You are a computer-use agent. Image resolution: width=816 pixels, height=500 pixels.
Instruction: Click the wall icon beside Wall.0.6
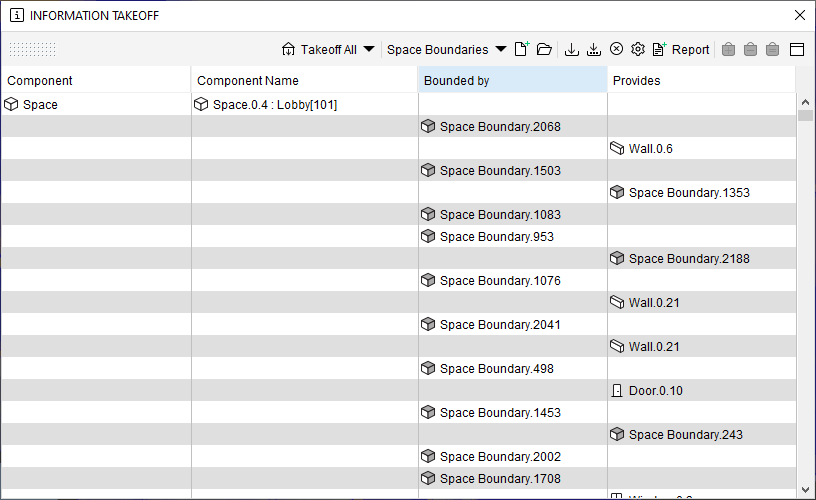[x=617, y=148]
